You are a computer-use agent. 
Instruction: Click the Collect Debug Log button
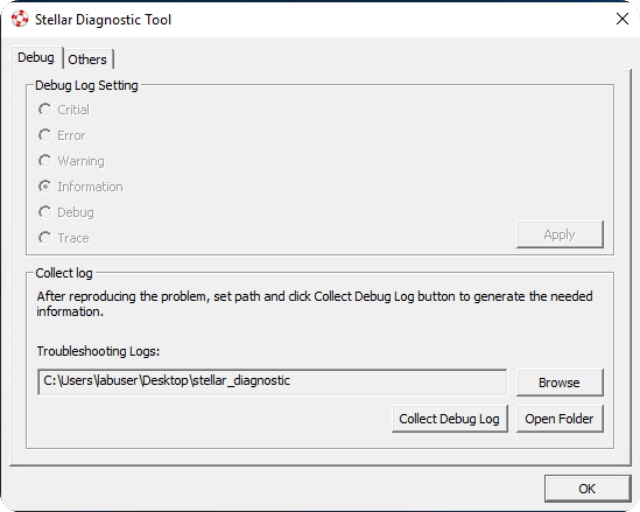pos(450,419)
